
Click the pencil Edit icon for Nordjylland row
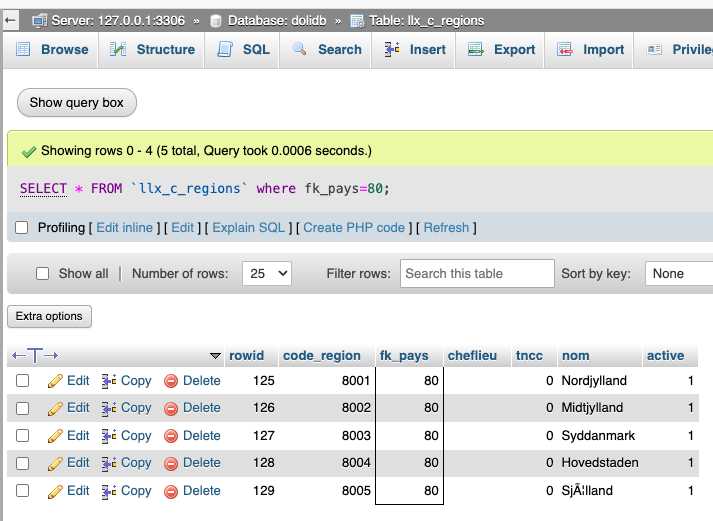pos(56,381)
